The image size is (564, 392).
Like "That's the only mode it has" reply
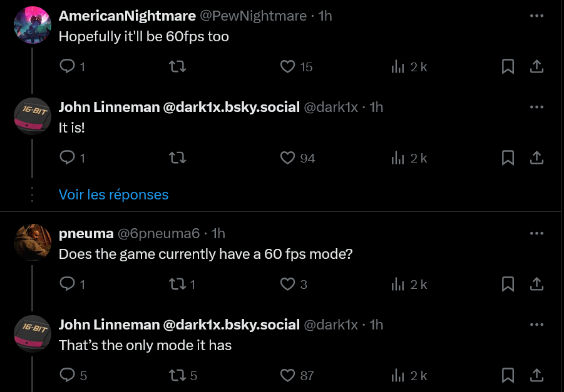pos(287,376)
